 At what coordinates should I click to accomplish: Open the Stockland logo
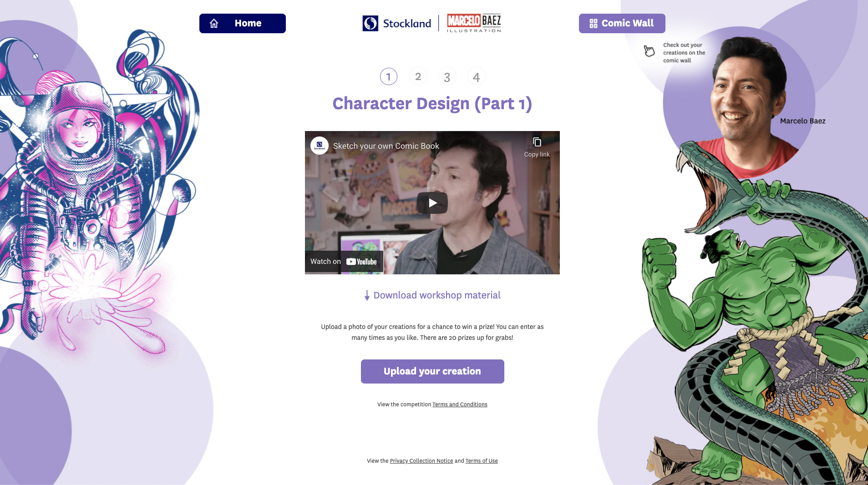[x=396, y=23]
